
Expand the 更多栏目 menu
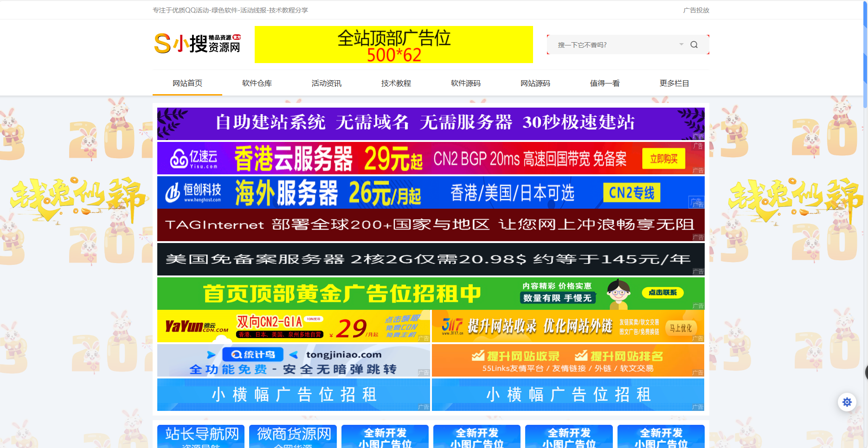673,83
